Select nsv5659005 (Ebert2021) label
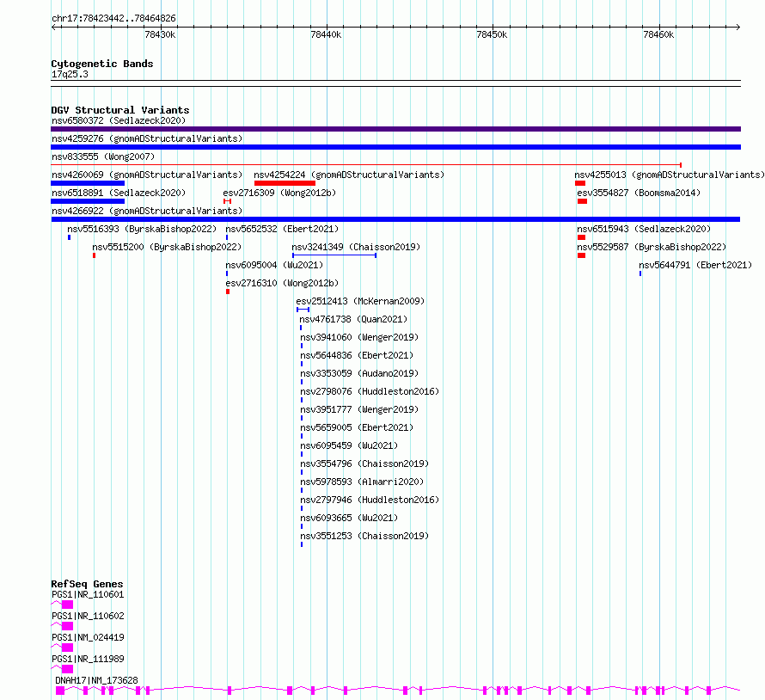The image size is (765, 700). (x=357, y=427)
